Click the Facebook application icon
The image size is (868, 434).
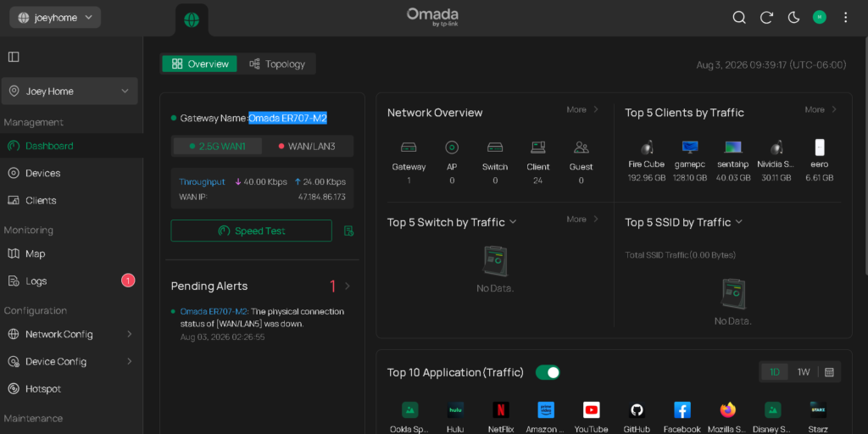(682, 410)
